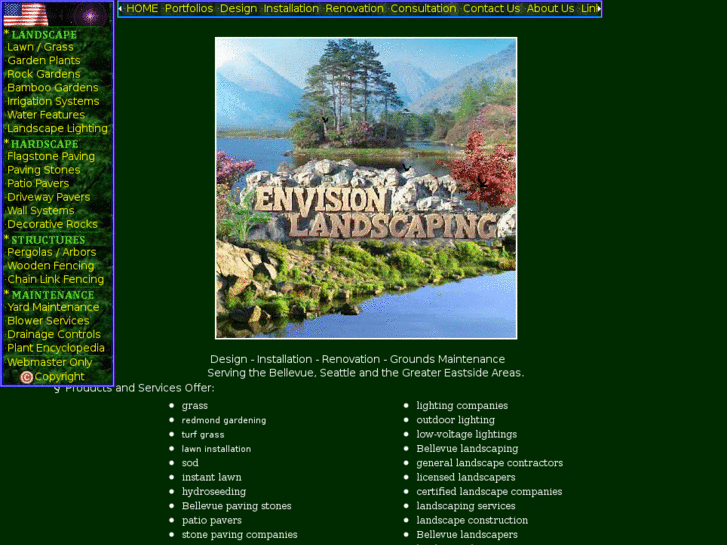Click the right scroll arrow of navigation bar
The width and height of the screenshot is (727, 545).
pyautogui.click(x=599, y=9)
